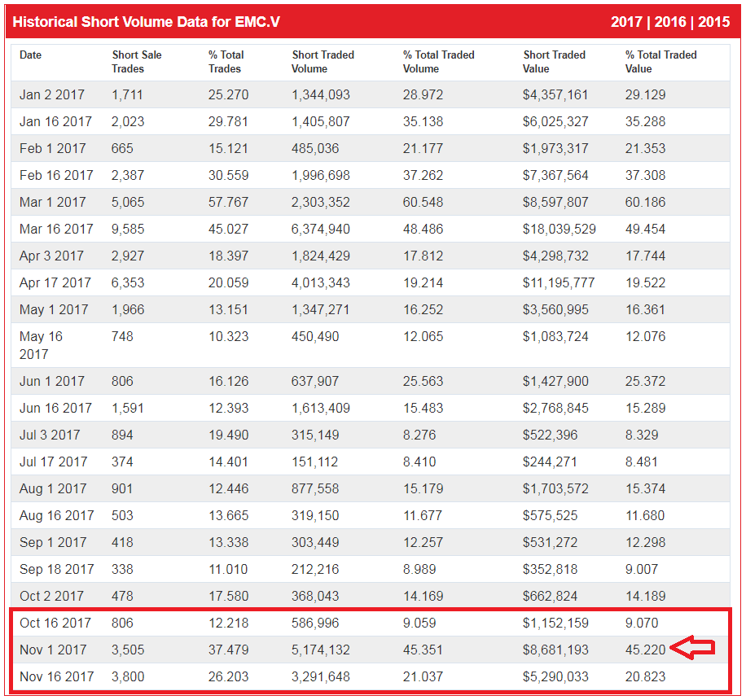
Task: Click the 151,112 short traded volume
Action: click(314, 462)
